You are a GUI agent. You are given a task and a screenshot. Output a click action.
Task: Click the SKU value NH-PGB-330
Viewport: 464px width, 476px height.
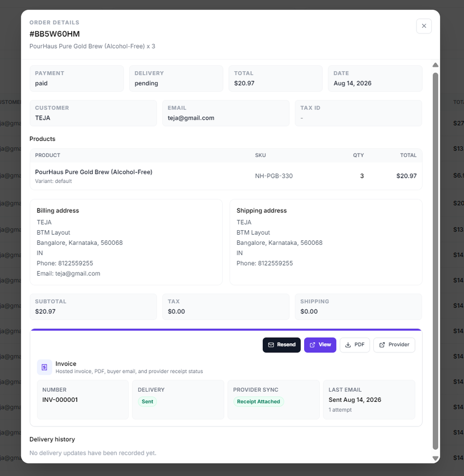pyautogui.click(x=273, y=176)
